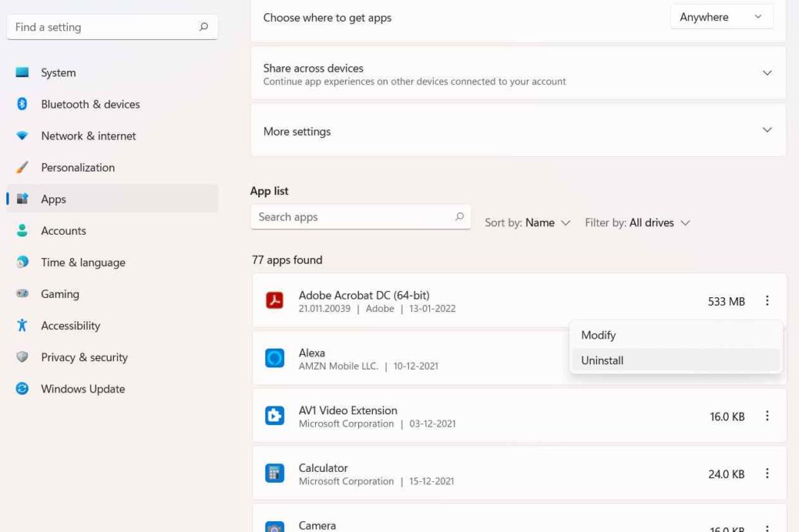
Task: Focus the Search apps input field
Action: click(360, 217)
